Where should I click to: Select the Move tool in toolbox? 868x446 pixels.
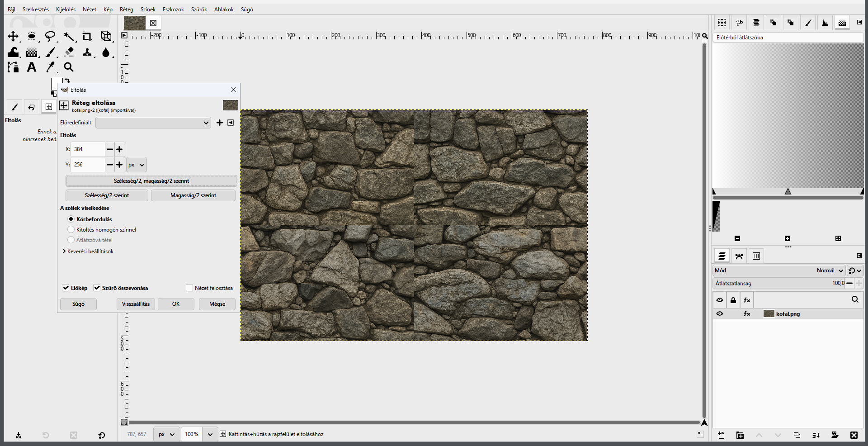pyautogui.click(x=13, y=37)
